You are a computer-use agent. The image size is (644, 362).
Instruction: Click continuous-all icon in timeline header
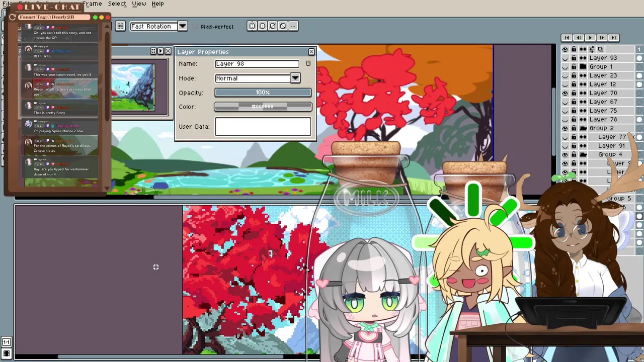[x=583, y=49]
